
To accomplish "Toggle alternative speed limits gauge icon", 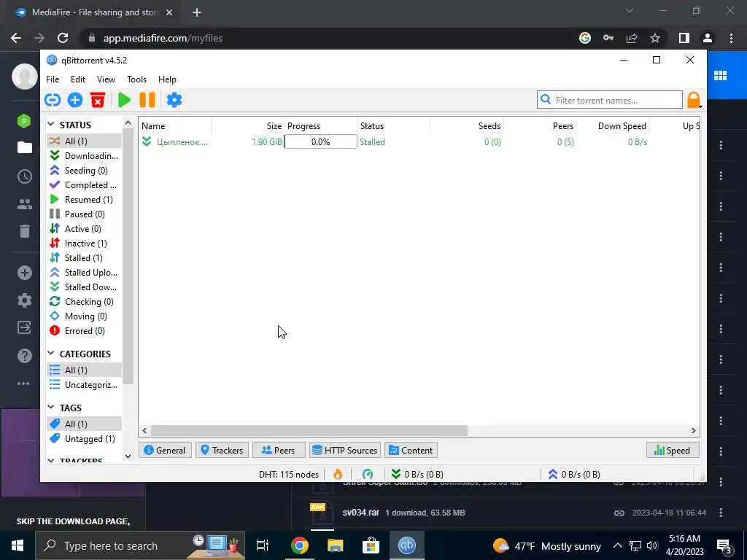I will [368, 474].
